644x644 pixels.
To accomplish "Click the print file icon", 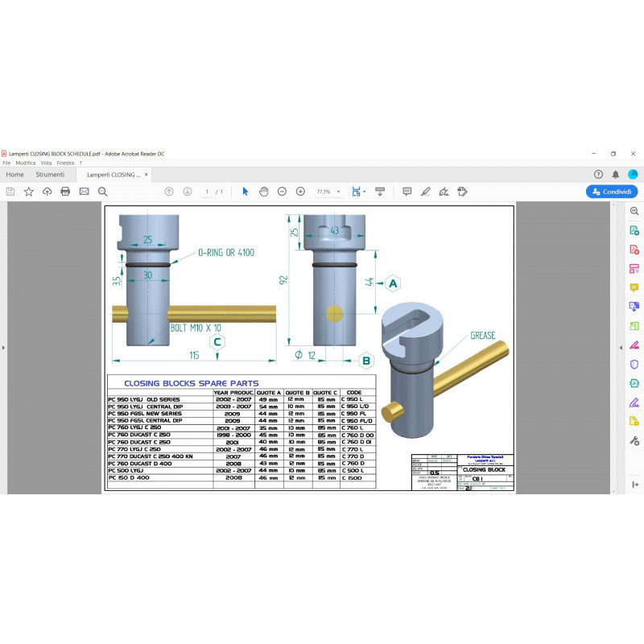I will pos(65,192).
